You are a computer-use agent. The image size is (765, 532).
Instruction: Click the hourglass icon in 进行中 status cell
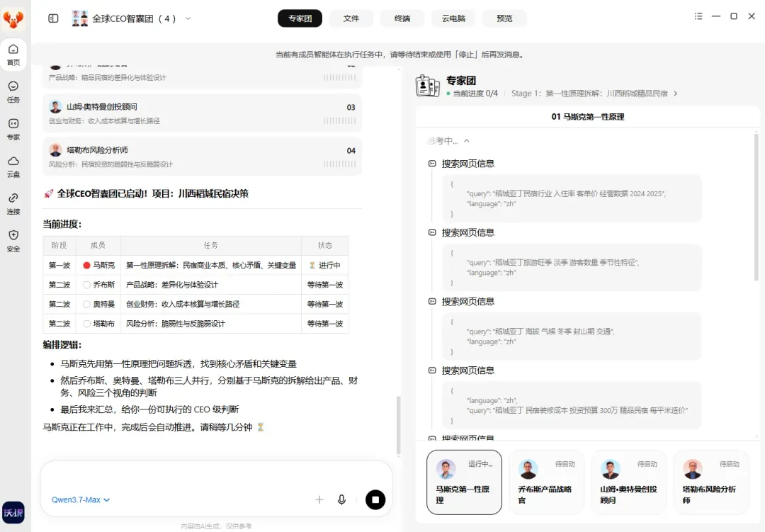312,265
